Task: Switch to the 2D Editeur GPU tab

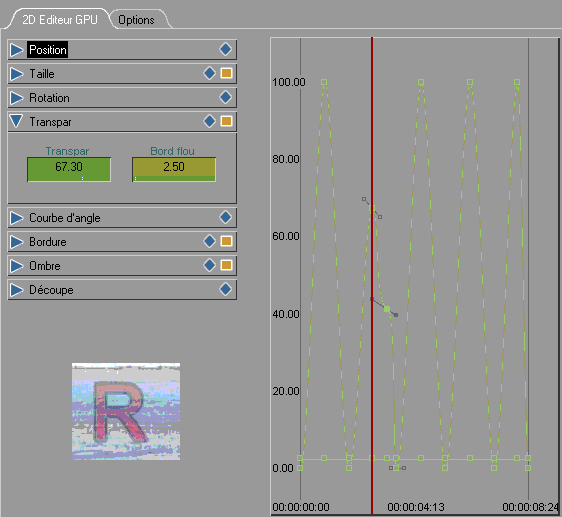Action: [59, 19]
